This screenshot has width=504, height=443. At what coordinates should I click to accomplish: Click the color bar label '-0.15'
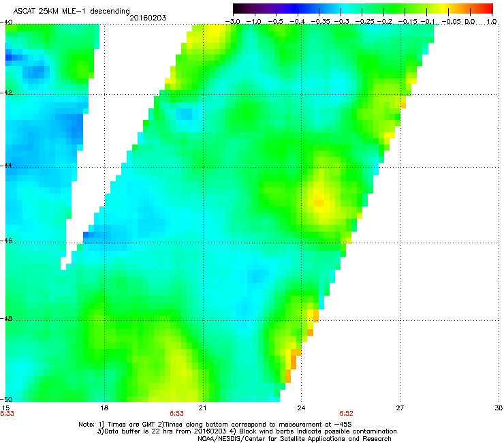click(x=407, y=22)
